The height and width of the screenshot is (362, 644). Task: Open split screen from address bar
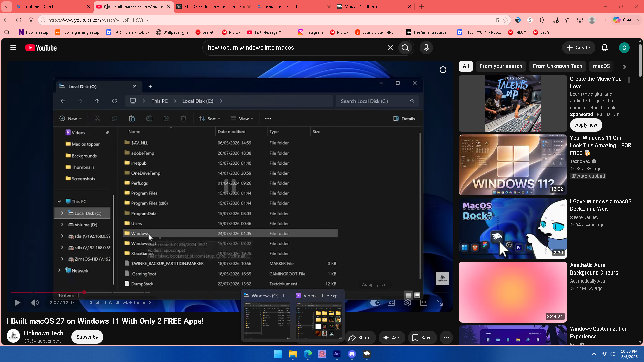(x=496, y=20)
